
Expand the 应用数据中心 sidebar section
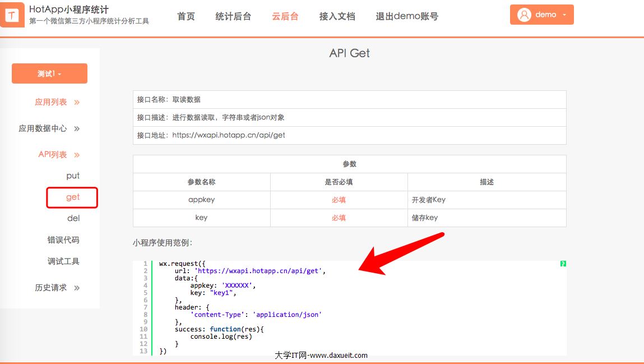tap(49, 128)
